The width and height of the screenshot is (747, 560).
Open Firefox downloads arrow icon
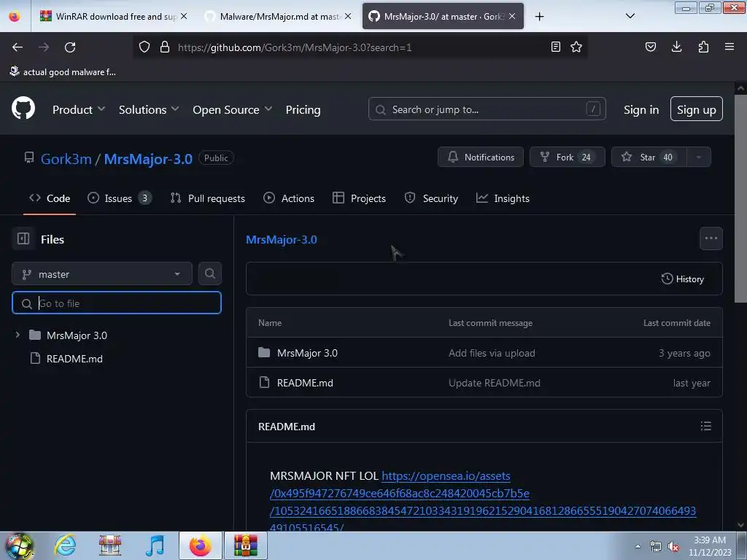pos(676,47)
